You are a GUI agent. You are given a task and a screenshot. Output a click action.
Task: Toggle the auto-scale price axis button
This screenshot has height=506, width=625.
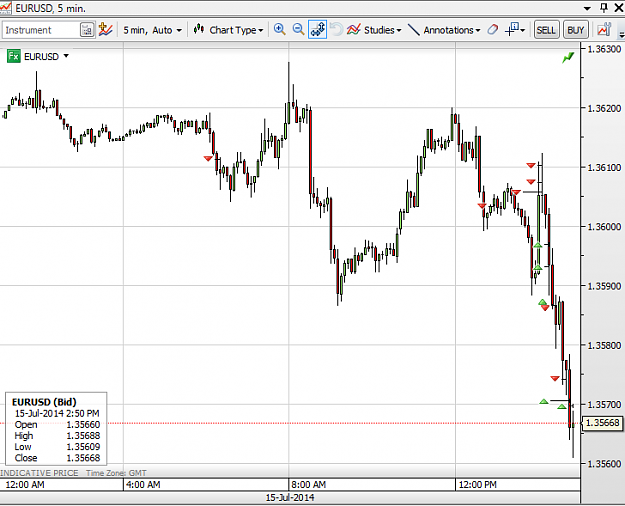318,30
